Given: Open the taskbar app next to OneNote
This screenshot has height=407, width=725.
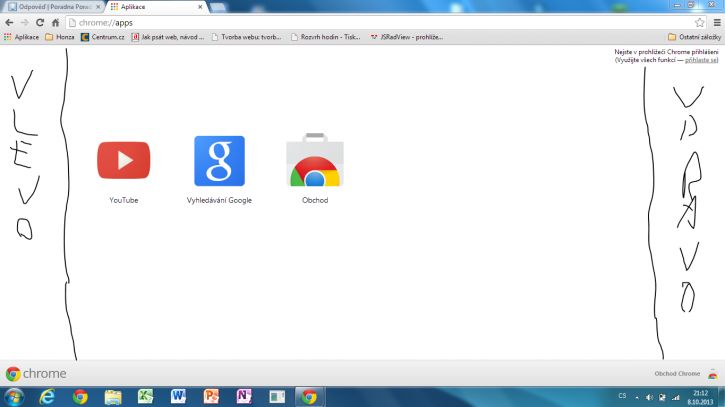Looking at the screenshot, I should [x=277, y=397].
